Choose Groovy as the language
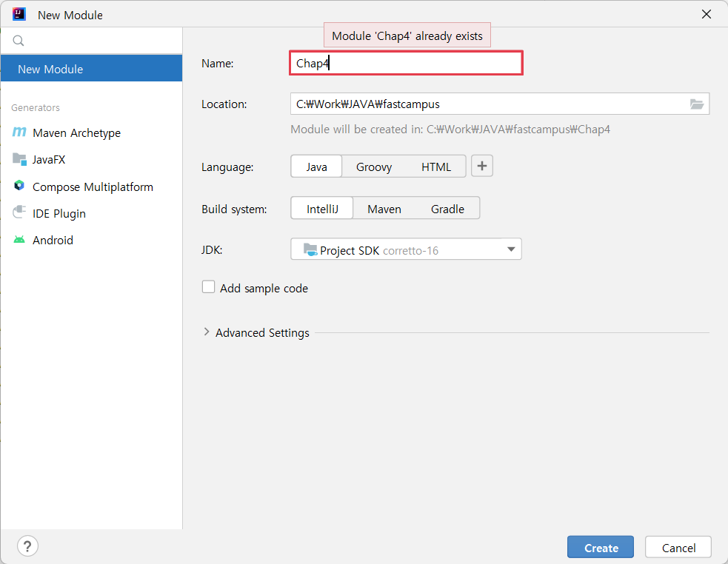 click(x=374, y=167)
